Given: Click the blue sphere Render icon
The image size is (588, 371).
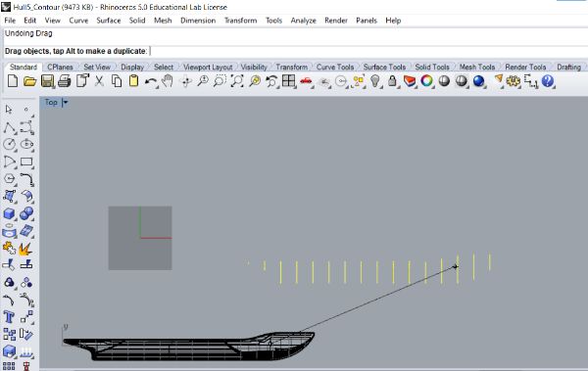Looking at the screenshot, I should coord(478,81).
